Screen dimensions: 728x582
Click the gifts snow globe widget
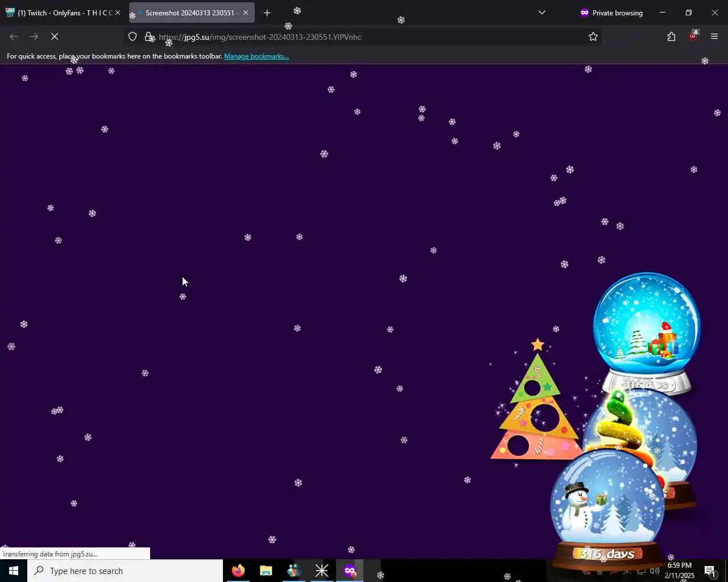(x=647, y=334)
